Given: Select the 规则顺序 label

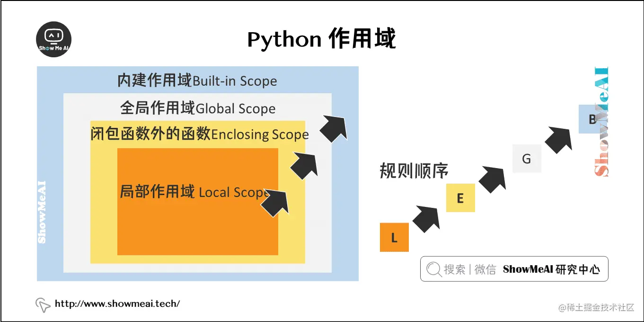Looking at the screenshot, I should (413, 170).
